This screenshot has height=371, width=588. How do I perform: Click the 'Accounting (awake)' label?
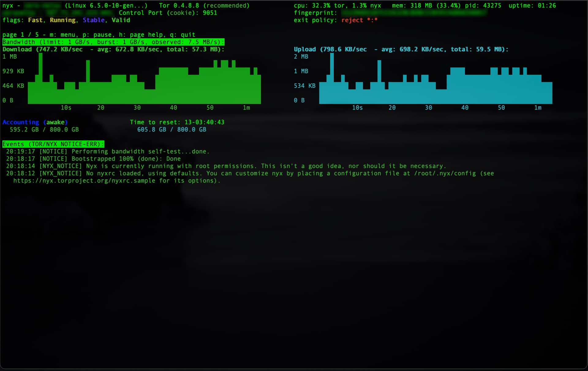(35, 122)
